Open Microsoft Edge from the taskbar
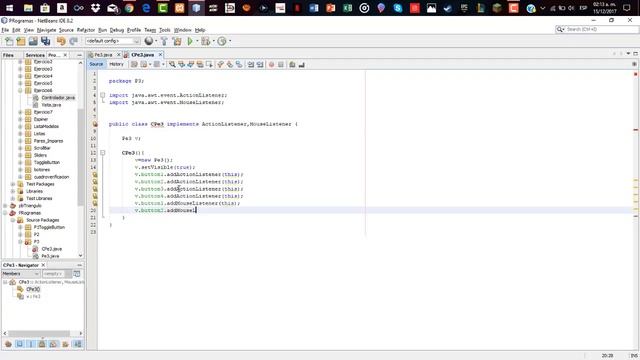This screenshot has height=360, width=640. [x=146, y=8]
